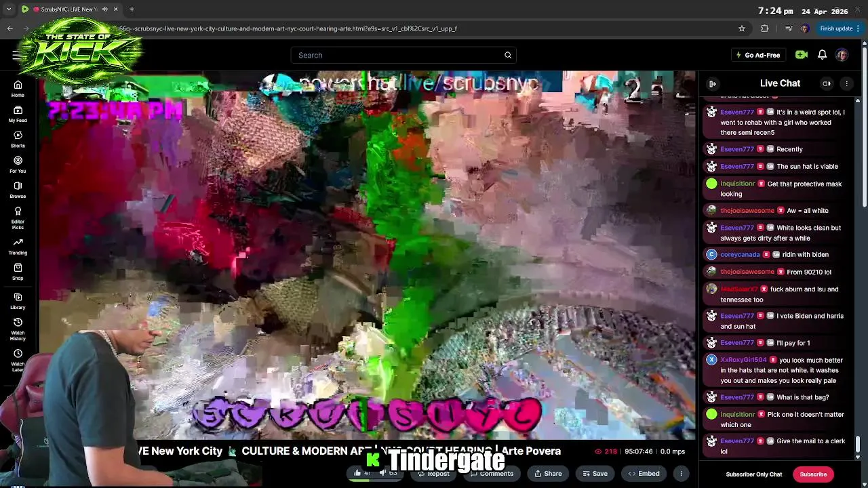The image size is (868, 488).
Task: Mute the ScrubsNYC tab audio
Action: click(x=104, y=9)
